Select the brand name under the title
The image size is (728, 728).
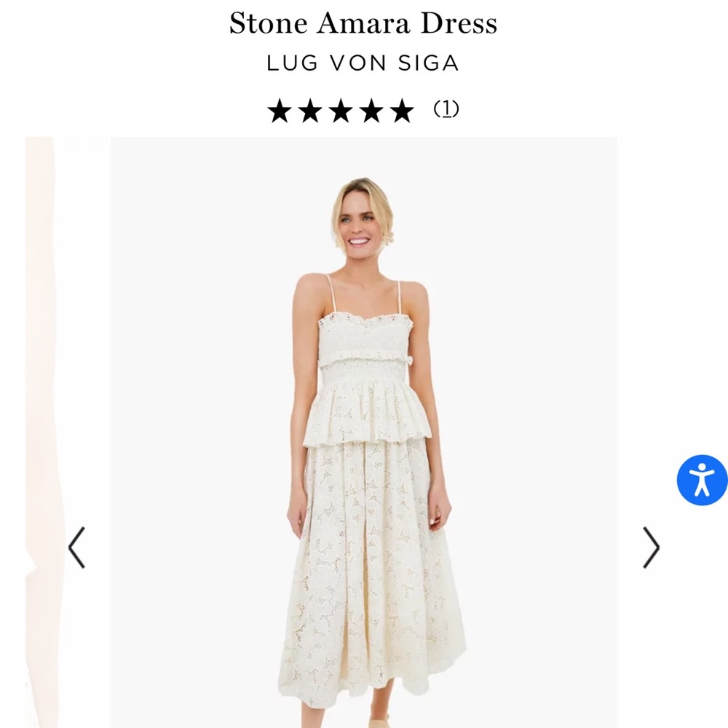[363, 63]
